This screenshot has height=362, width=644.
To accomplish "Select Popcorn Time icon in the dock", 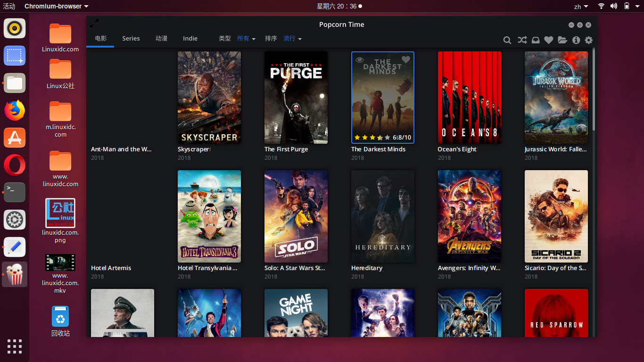I will click(15, 274).
